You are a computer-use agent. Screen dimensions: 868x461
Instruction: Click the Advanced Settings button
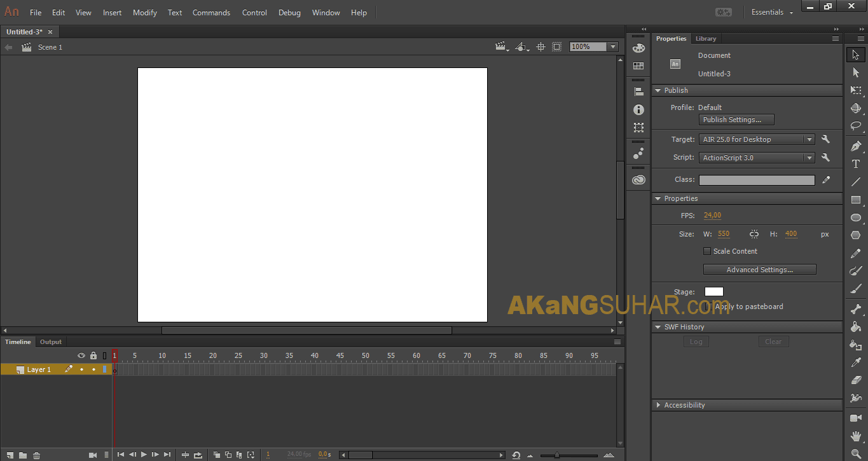(x=760, y=270)
